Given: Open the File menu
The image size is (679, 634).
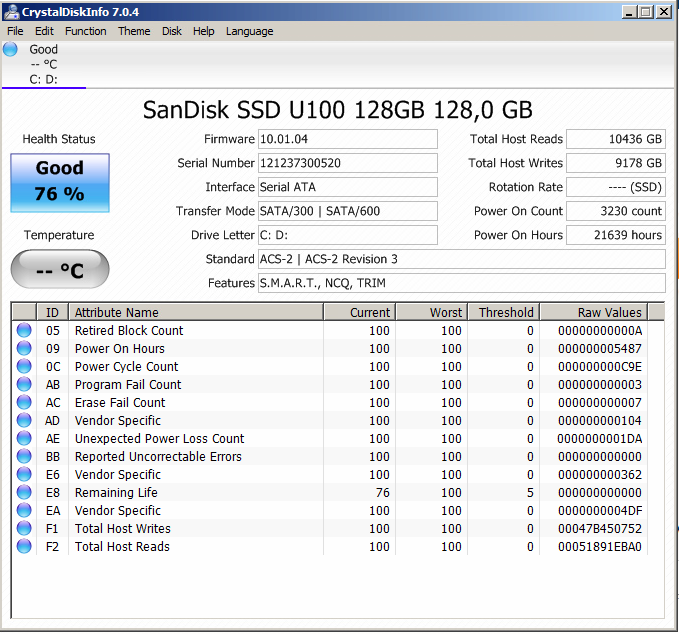Looking at the screenshot, I should [15, 31].
